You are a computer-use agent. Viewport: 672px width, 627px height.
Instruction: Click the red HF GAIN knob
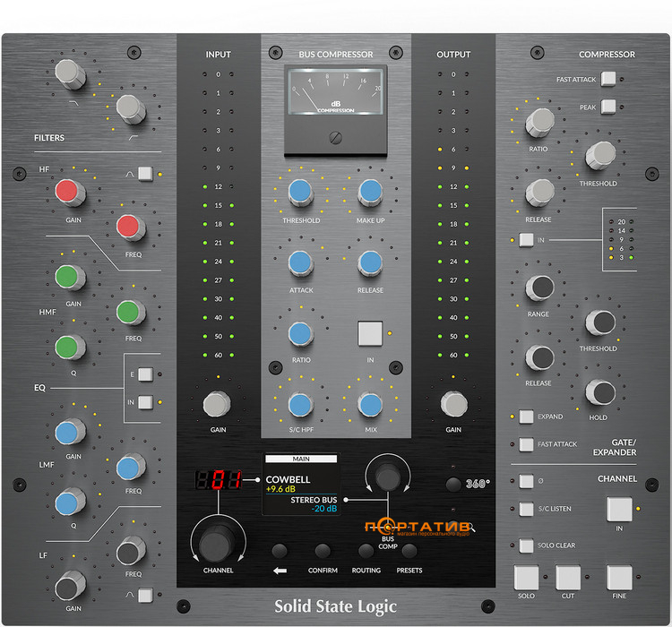pyautogui.click(x=70, y=193)
